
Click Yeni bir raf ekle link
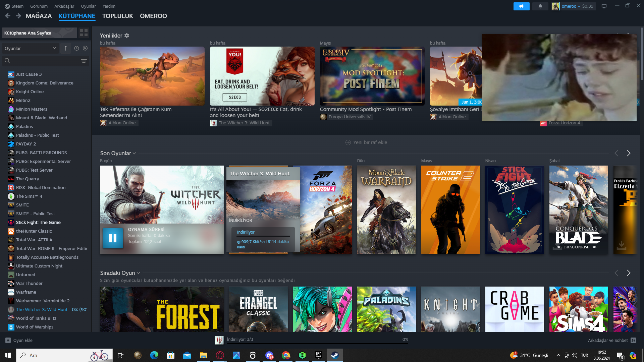tap(366, 142)
